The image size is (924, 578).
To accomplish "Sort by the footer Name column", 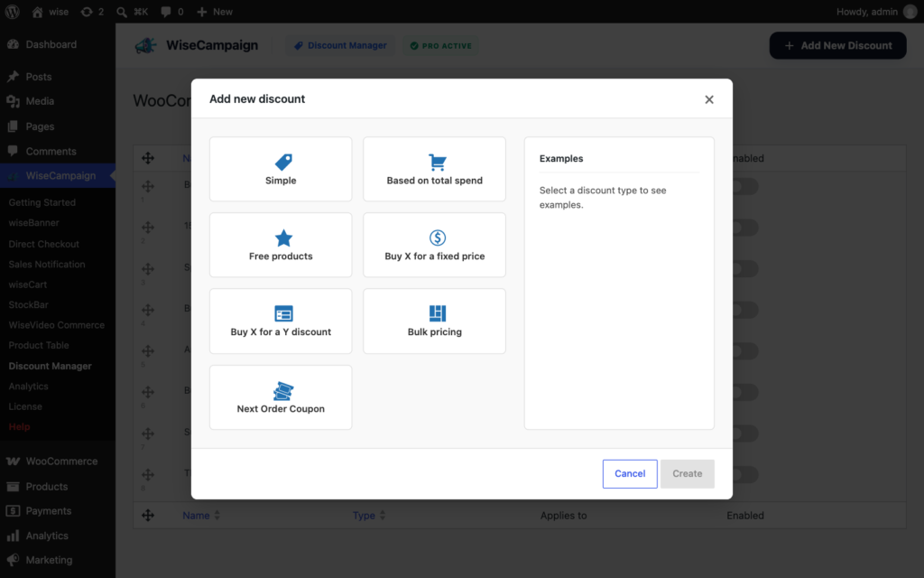I will tap(201, 516).
